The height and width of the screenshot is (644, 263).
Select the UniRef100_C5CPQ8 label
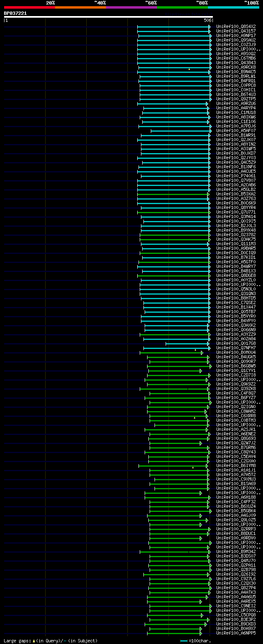[236, 615]
